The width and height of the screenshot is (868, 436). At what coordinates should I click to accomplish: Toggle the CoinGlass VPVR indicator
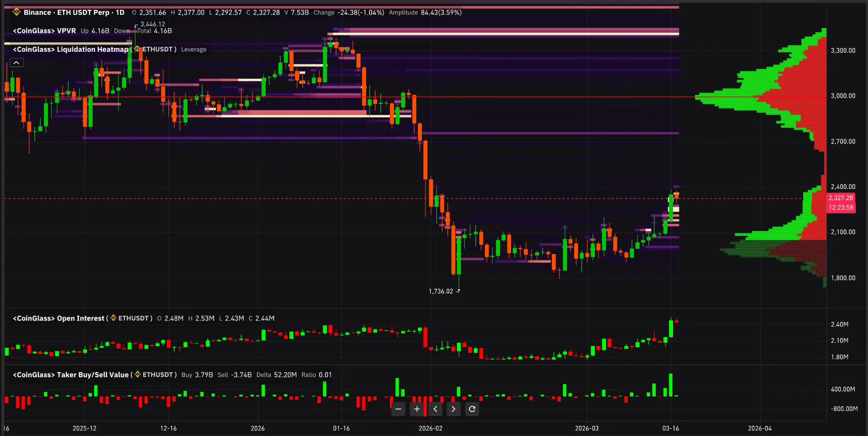pos(44,31)
